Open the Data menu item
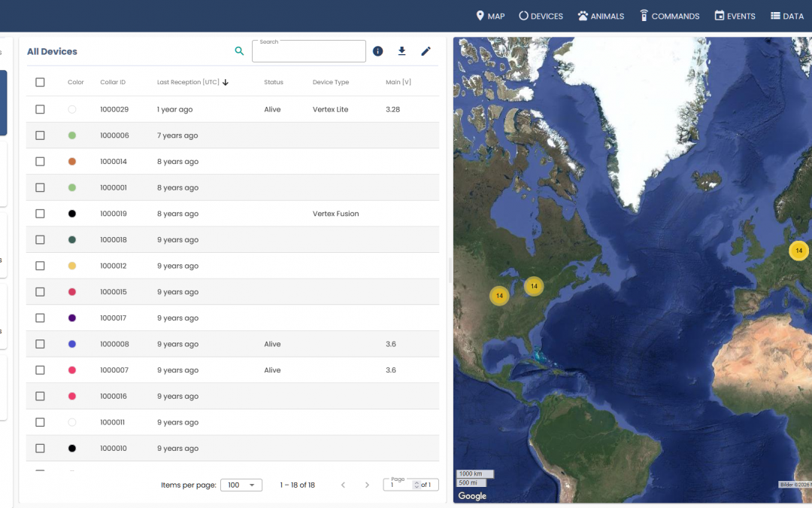This screenshot has height=508, width=812. pos(786,16)
